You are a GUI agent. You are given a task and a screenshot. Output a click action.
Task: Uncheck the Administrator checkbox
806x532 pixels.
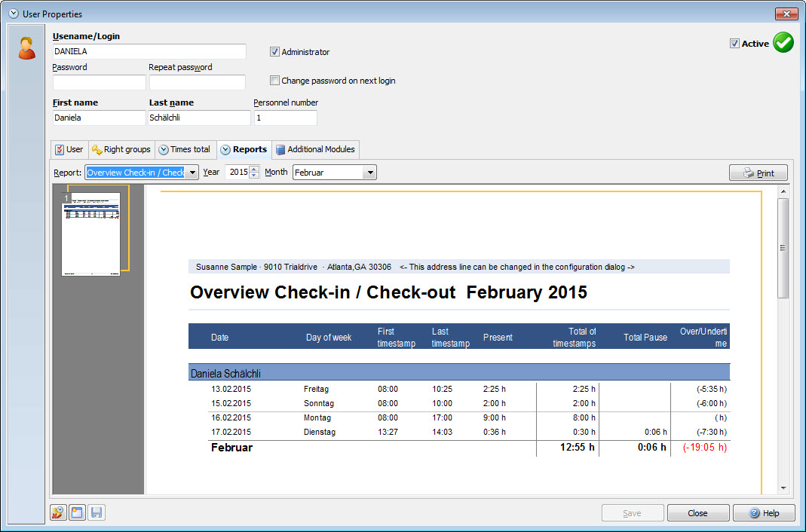275,52
